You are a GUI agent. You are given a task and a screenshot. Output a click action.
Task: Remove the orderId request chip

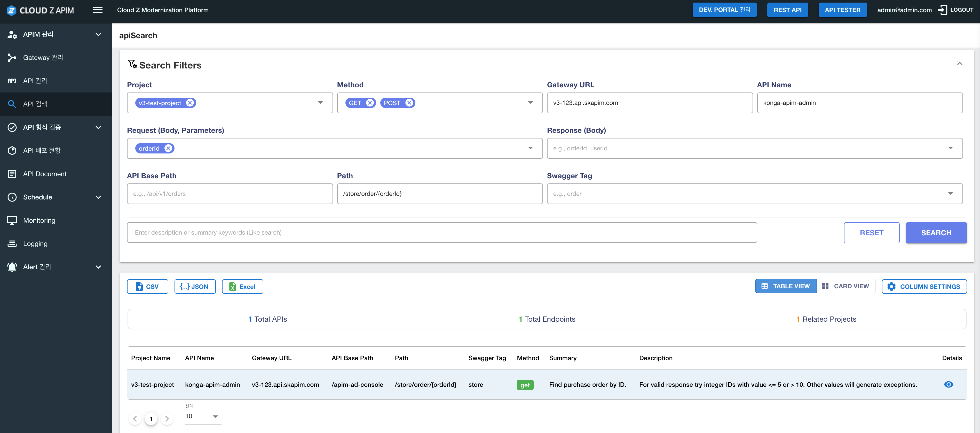click(168, 148)
